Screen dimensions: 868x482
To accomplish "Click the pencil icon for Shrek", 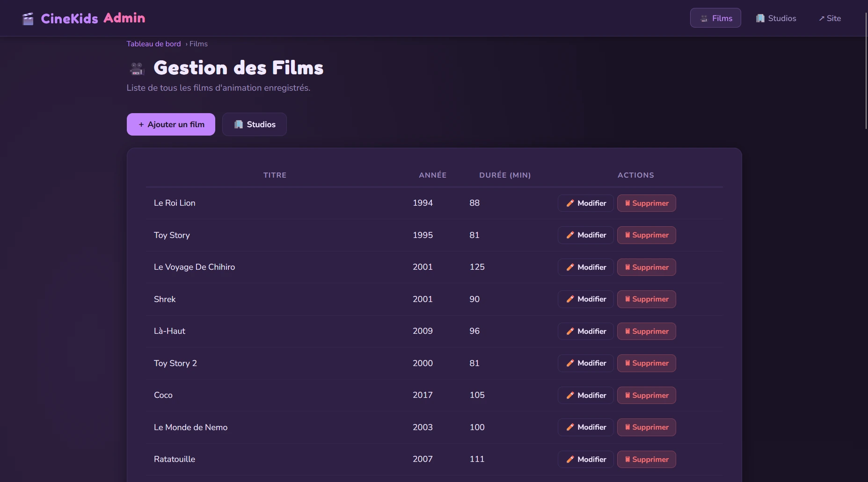I will pos(570,299).
